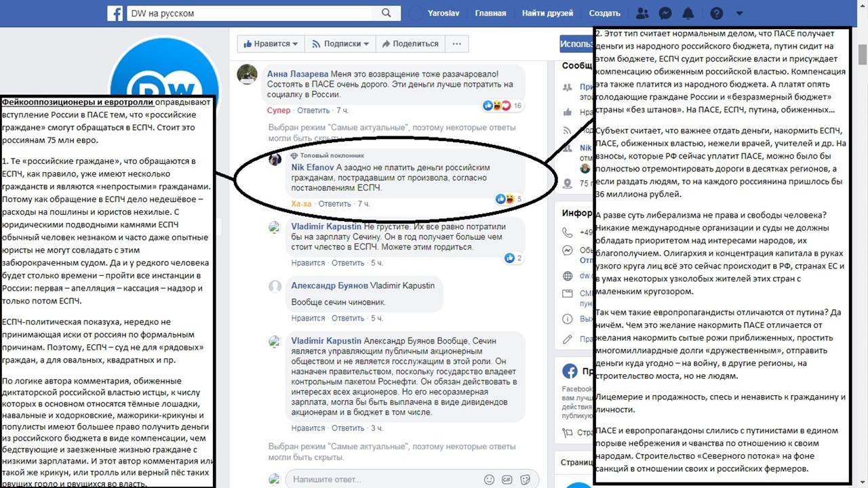The height and width of the screenshot is (488, 868).
Task: Click the Топовый поклонник badge diamond icon
Action: [294, 155]
